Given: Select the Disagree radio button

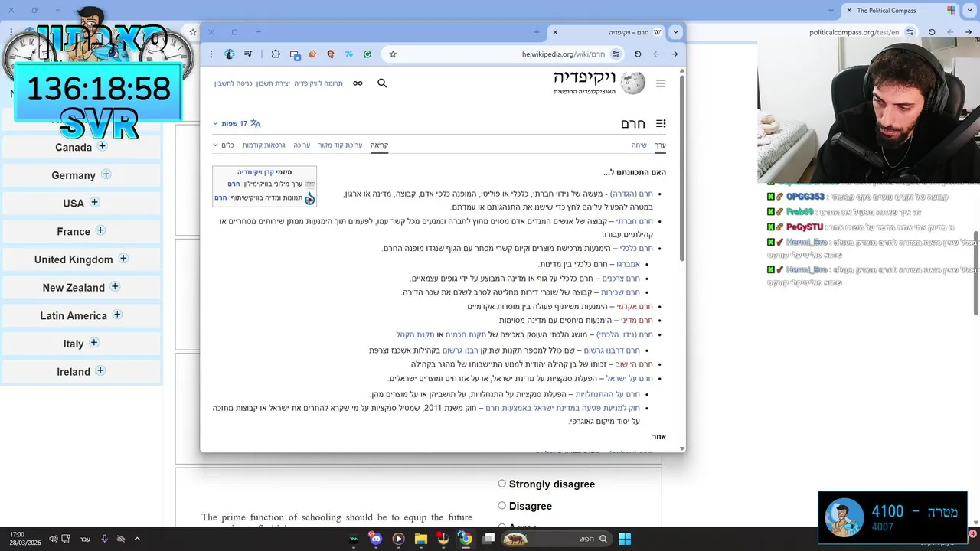Looking at the screenshot, I should 502,505.
